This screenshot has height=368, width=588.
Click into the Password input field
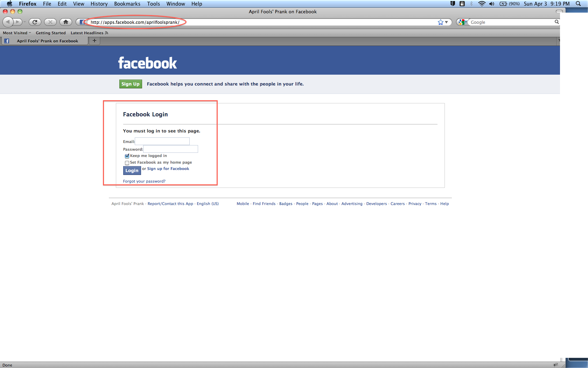click(171, 149)
